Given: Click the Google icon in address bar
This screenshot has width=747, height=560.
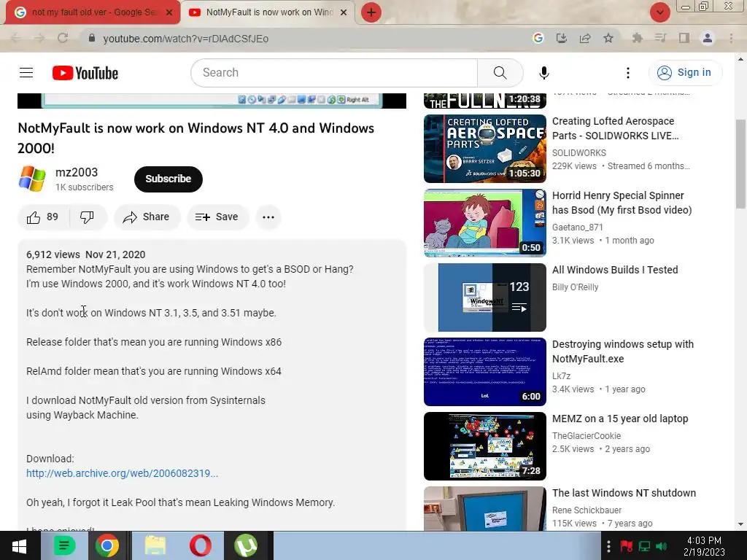Looking at the screenshot, I should click(x=538, y=38).
